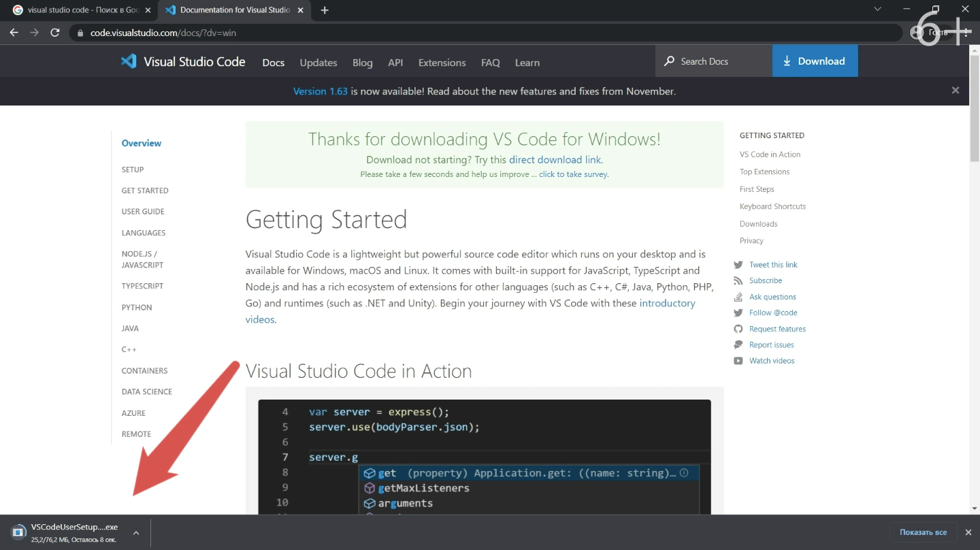
Task: Open the tab search dropdown arrow
Action: click(x=877, y=10)
